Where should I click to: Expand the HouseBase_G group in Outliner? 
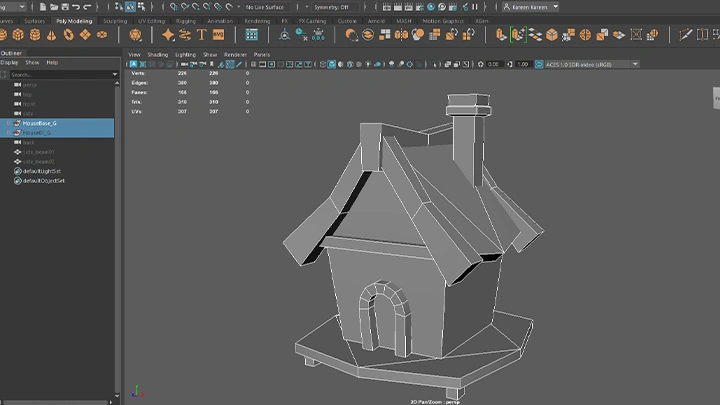click(x=9, y=122)
